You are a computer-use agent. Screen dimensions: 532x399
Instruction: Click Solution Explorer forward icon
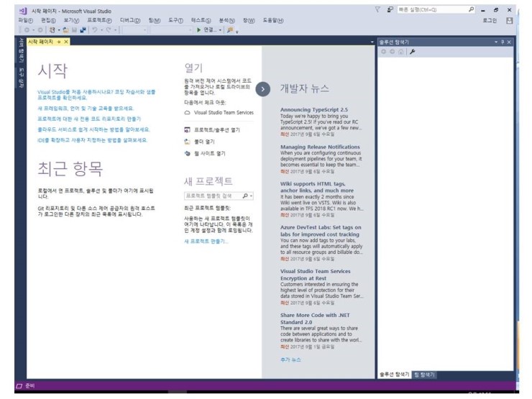click(393, 52)
